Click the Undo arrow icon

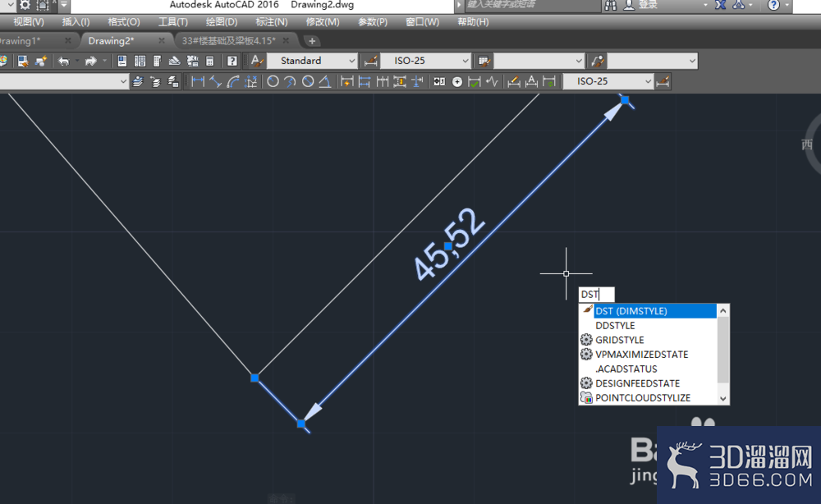pos(64,62)
